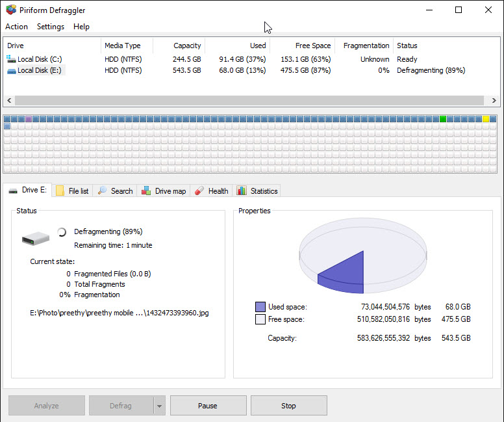Click the Total Fragments text

(99, 284)
